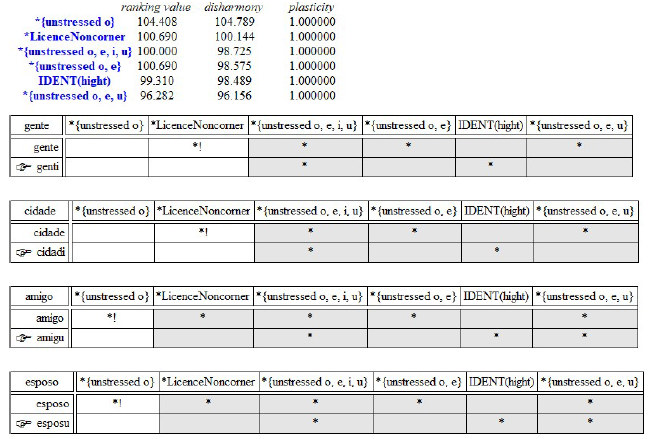Click the pointing hand beside winner cidadi

click(x=27, y=251)
